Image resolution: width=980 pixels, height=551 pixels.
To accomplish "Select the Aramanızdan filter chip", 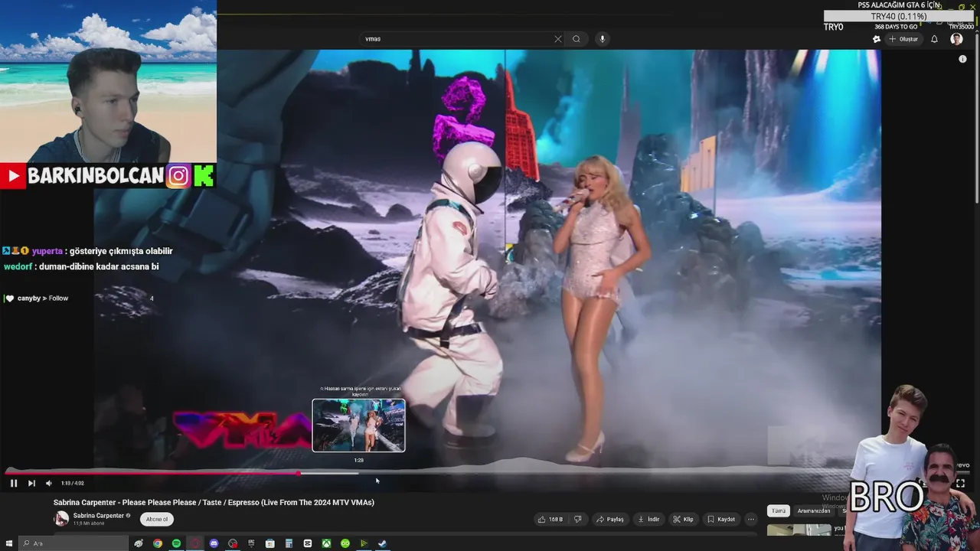I will point(814,510).
